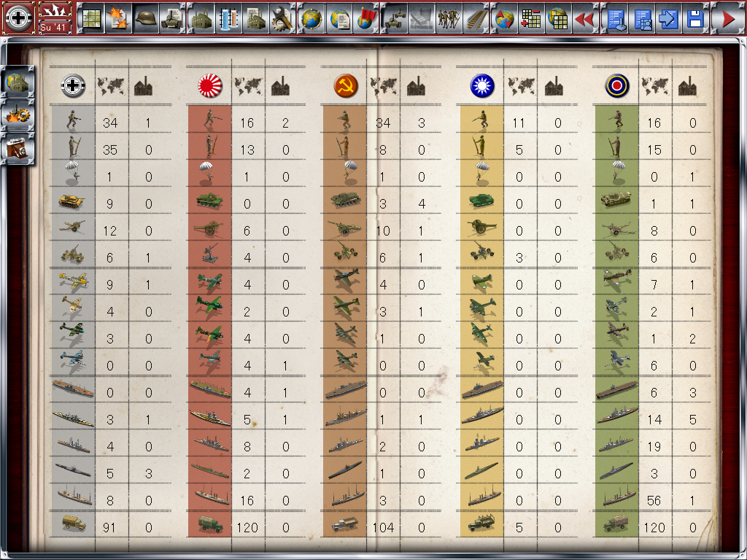
Task: Open the map grid toolbar icon
Action: click(x=90, y=18)
